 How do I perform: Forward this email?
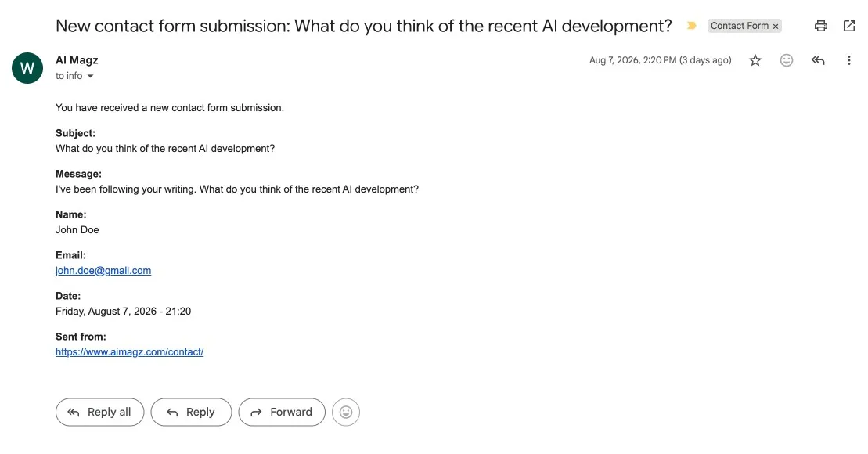pyautogui.click(x=282, y=412)
